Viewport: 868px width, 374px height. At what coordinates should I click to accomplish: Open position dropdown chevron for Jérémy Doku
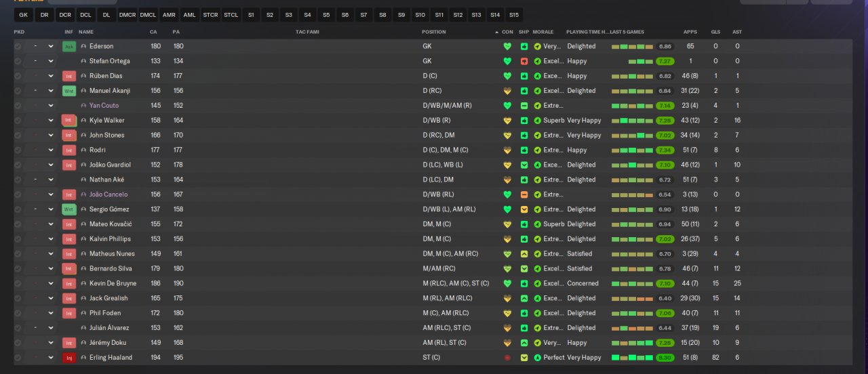click(50, 343)
